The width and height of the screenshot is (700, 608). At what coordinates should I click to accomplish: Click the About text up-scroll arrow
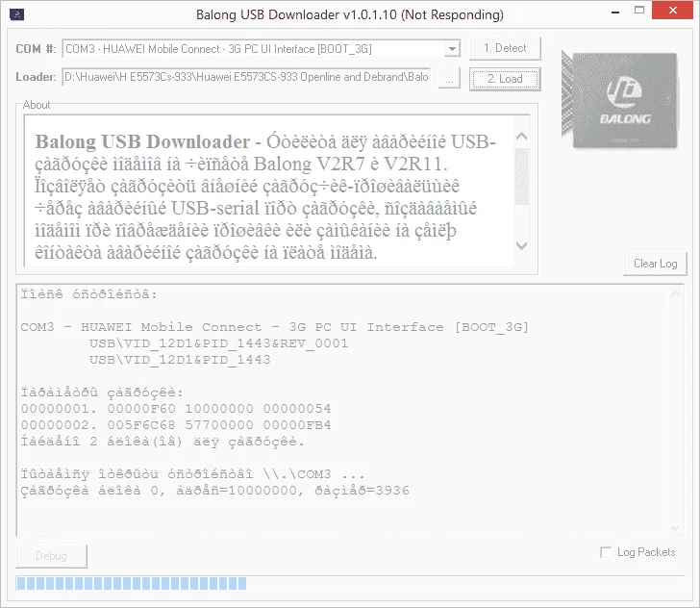pyautogui.click(x=521, y=136)
